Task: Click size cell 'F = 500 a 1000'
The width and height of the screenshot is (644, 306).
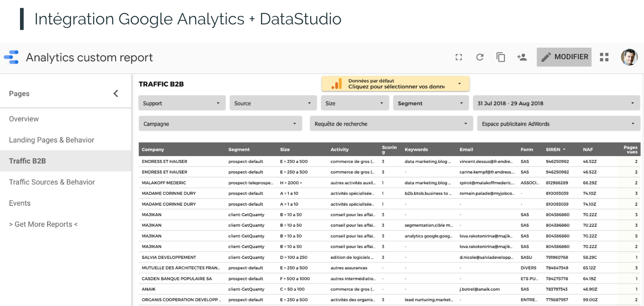Action: [295, 278]
